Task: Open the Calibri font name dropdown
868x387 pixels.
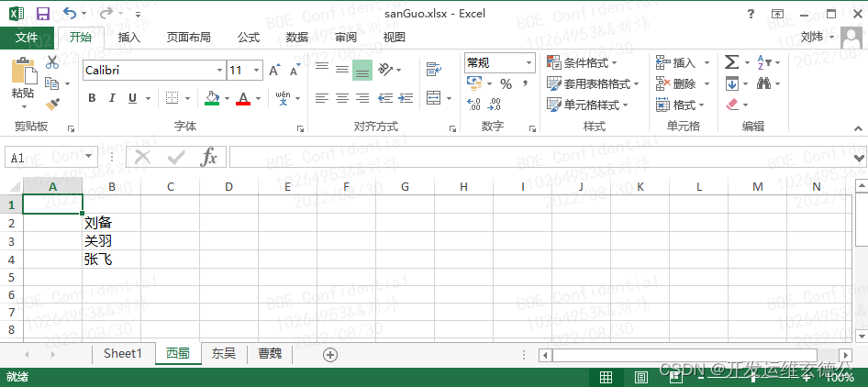Action: click(x=220, y=71)
